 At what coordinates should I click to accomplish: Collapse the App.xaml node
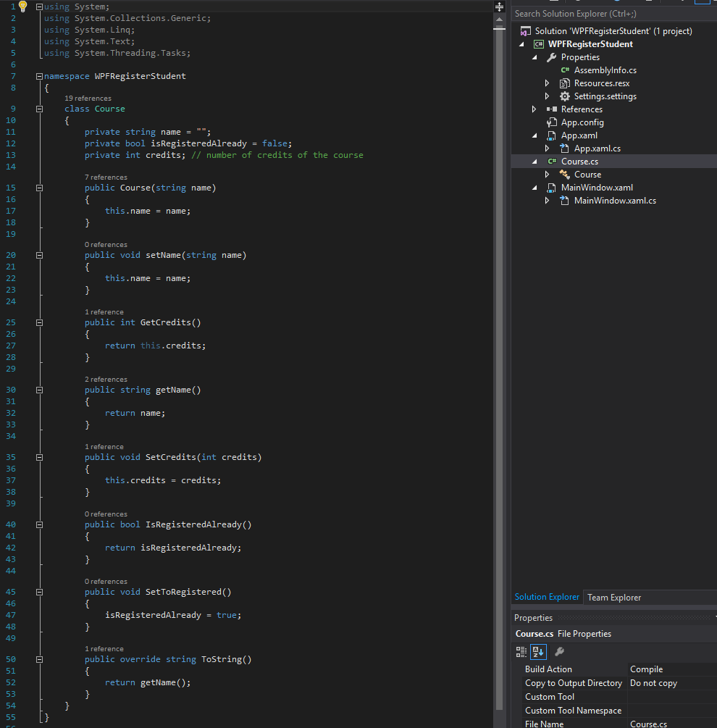(x=534, y=135)
